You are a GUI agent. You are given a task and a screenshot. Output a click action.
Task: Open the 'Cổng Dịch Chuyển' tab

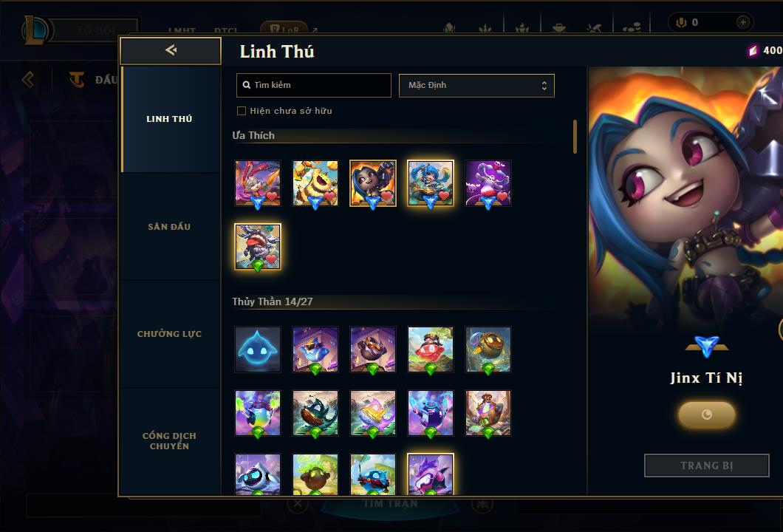pyautogui.click(x=169, y=440)
